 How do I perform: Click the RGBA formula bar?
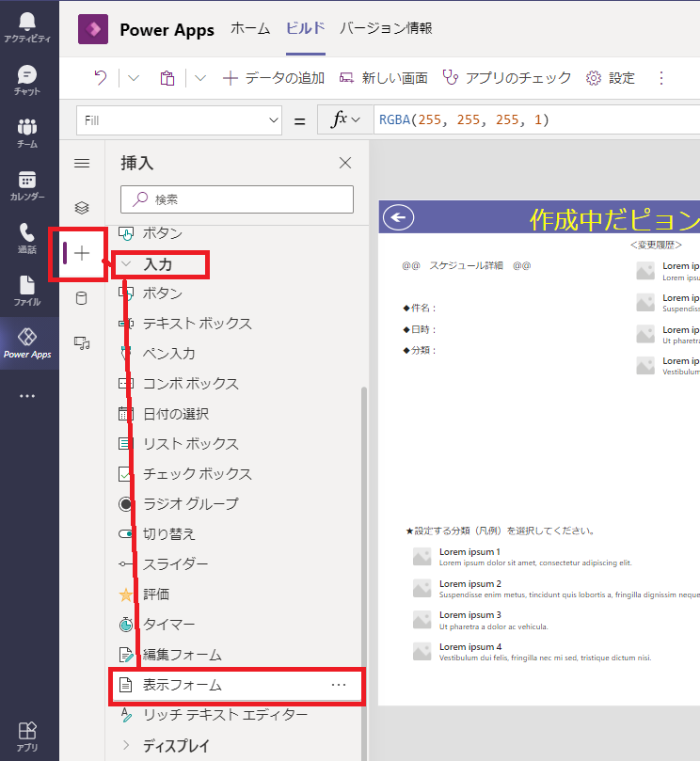536,119
